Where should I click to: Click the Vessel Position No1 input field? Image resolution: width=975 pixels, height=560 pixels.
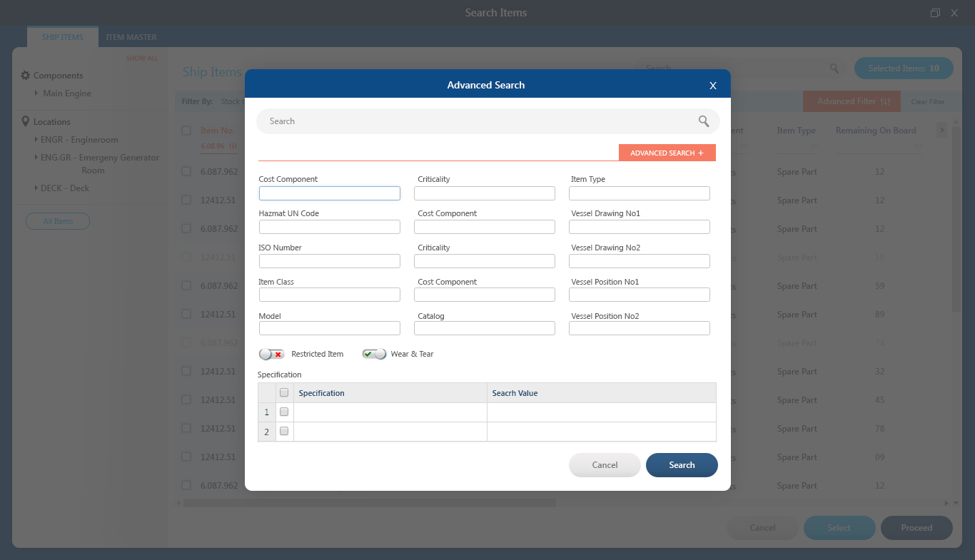640,295
